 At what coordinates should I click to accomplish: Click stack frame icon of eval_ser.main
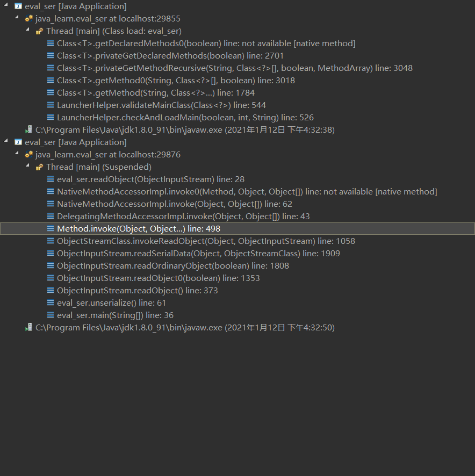tap(51, 315)
